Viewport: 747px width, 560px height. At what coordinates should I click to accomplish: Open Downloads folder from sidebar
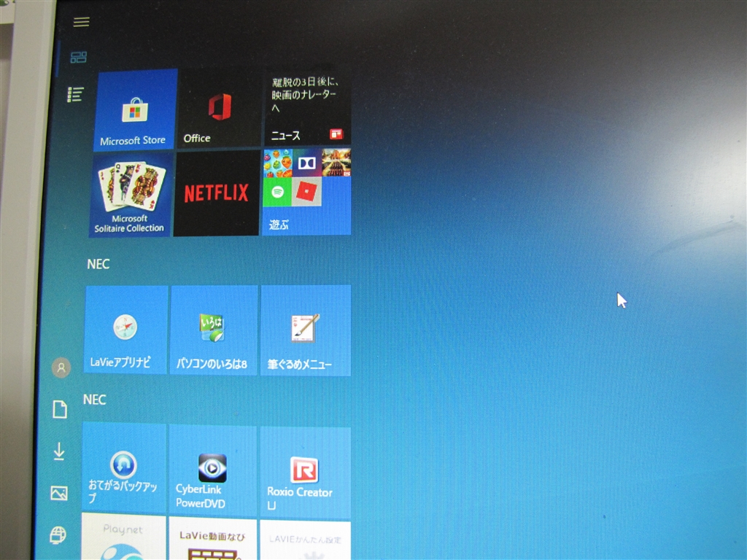tap(59, 451)
